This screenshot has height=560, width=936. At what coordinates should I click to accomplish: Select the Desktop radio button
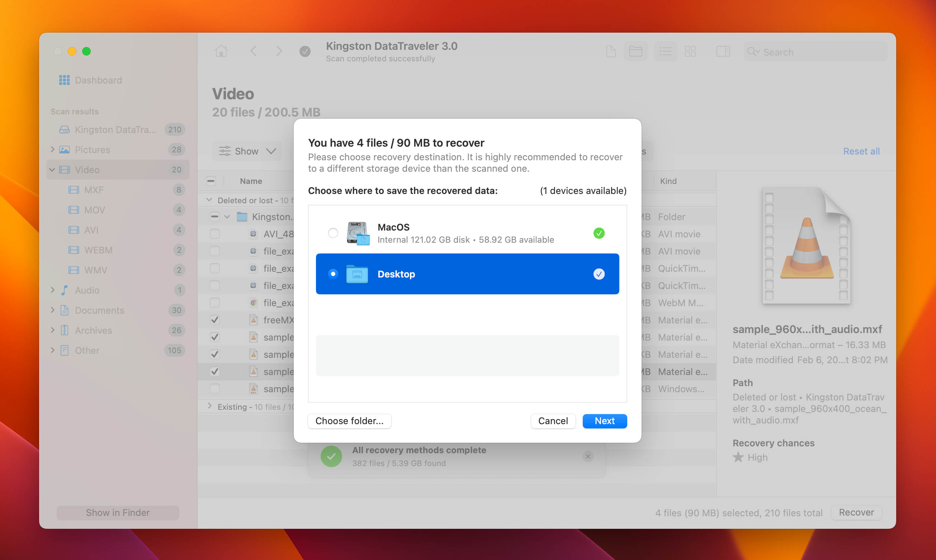333,274
